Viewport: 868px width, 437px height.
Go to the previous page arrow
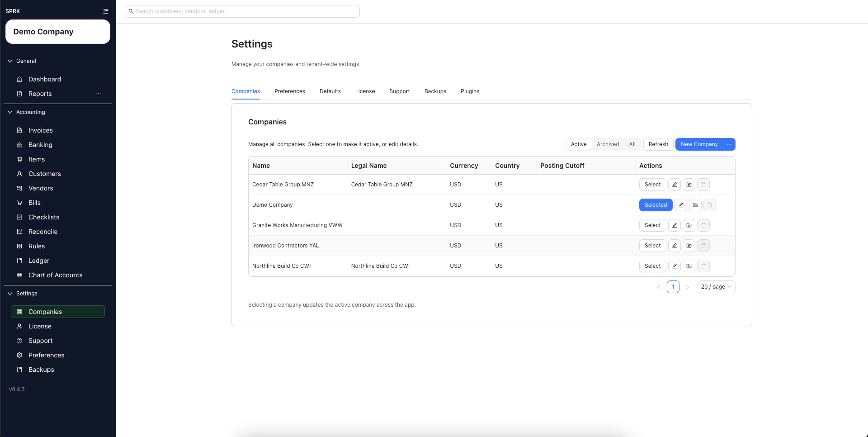[659, 287]
